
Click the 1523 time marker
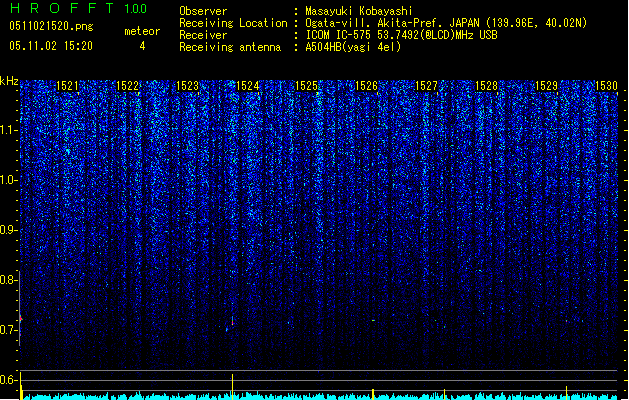187,86
